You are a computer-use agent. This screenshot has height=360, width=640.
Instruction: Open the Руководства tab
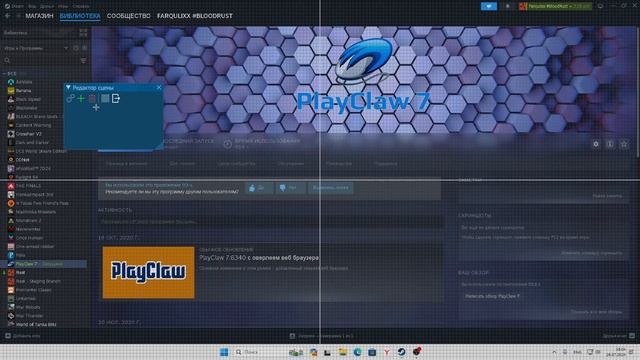coord(339,164)
